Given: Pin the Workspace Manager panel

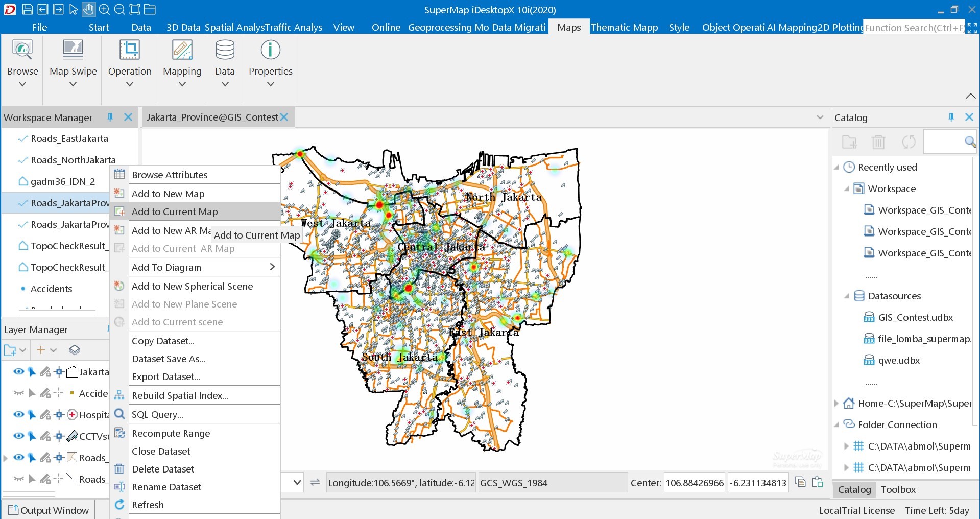Looking at the screenshot, I should [110, 117].
